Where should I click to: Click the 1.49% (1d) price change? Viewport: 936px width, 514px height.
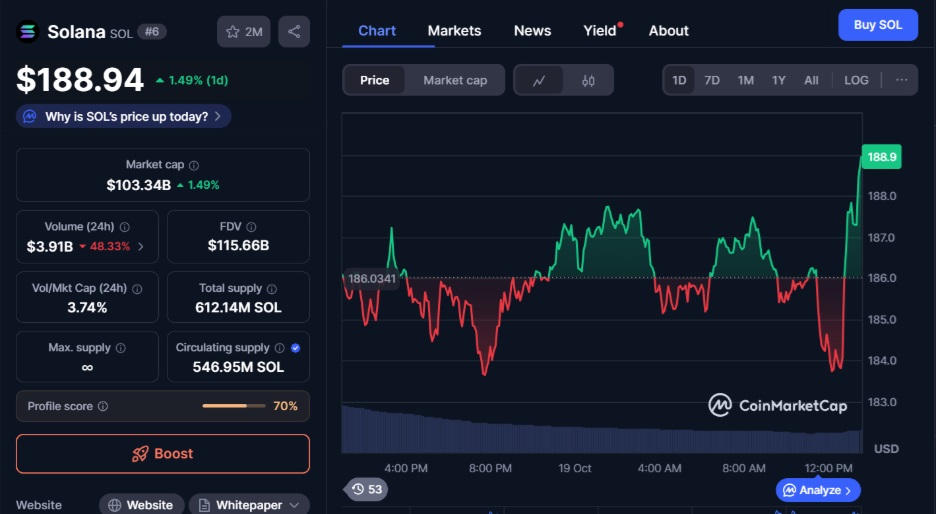(198, 80)
